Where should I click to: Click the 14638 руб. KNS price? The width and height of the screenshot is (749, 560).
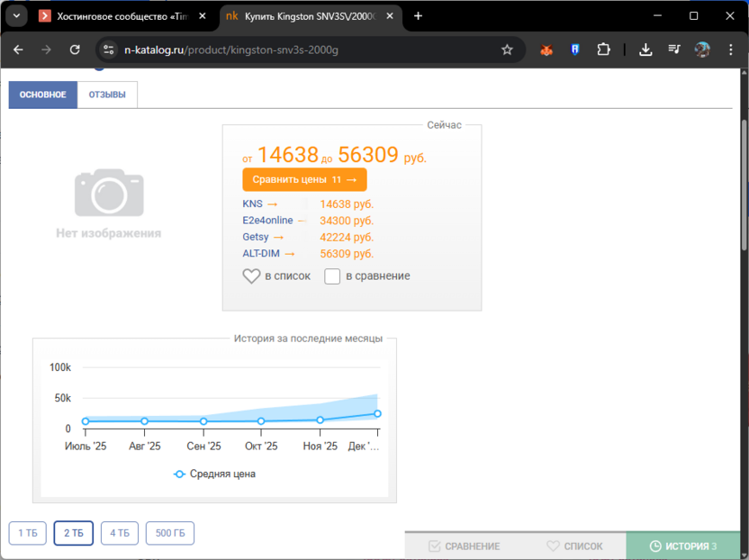347,204
